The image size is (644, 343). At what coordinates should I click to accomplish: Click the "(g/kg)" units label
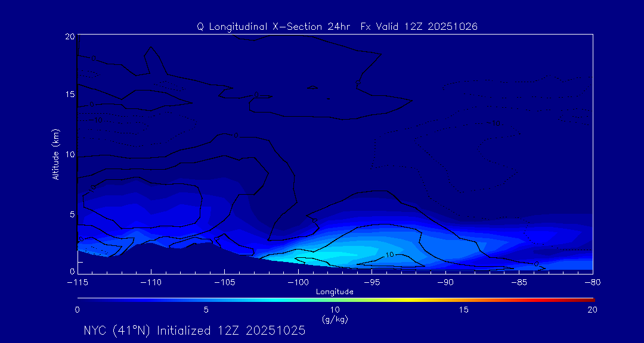click(x=335, y=320)
